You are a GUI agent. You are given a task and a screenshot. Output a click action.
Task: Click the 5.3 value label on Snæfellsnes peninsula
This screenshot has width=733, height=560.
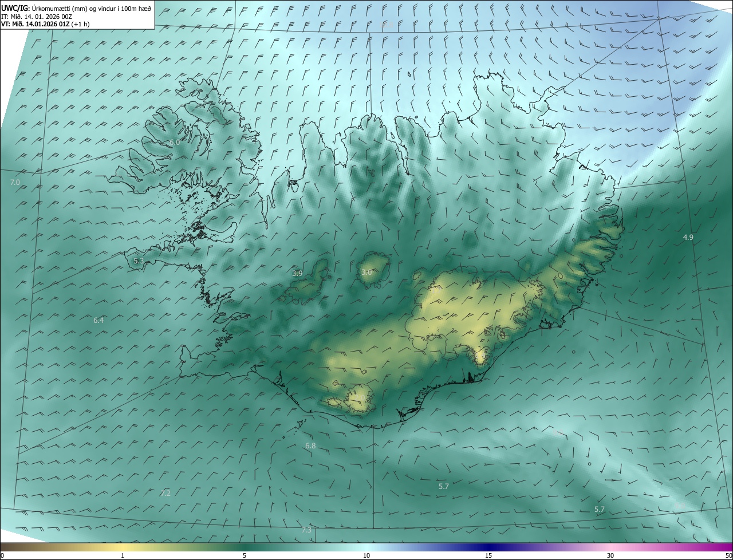(139, 261)
